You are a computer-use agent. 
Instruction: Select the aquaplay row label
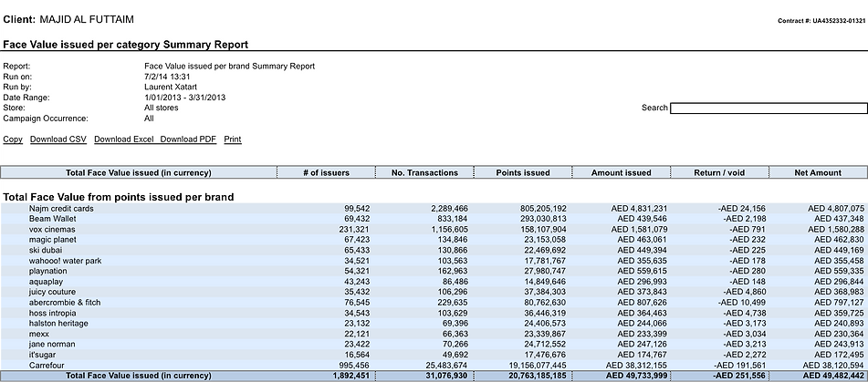[46, 282]
